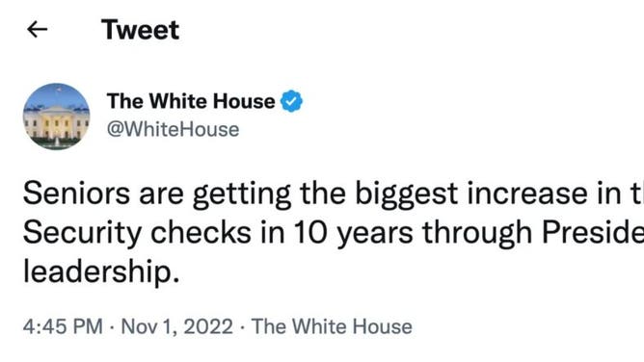Screen dimensions: 644x362
Task: Go back using the left arrow icon
Action: [x=37, y=30]
